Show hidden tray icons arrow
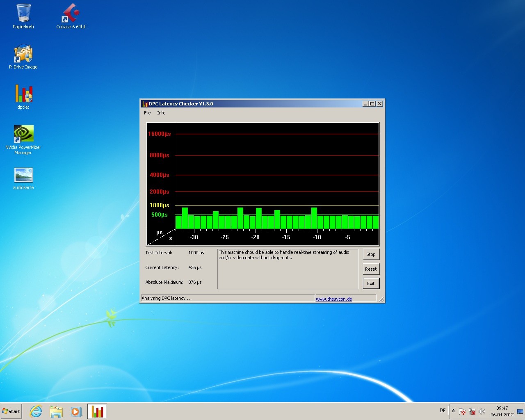Viewport: 525px width, 420px height. coord(453,411)
